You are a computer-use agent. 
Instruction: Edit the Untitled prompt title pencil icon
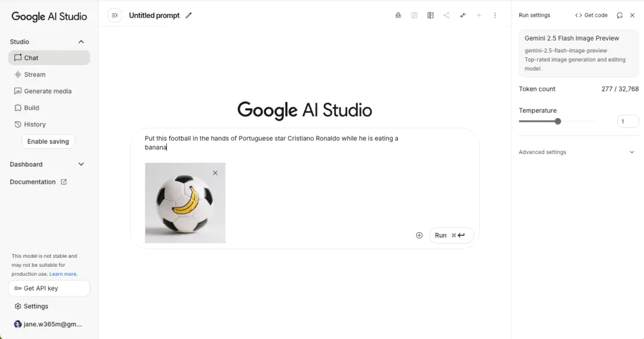188,16
